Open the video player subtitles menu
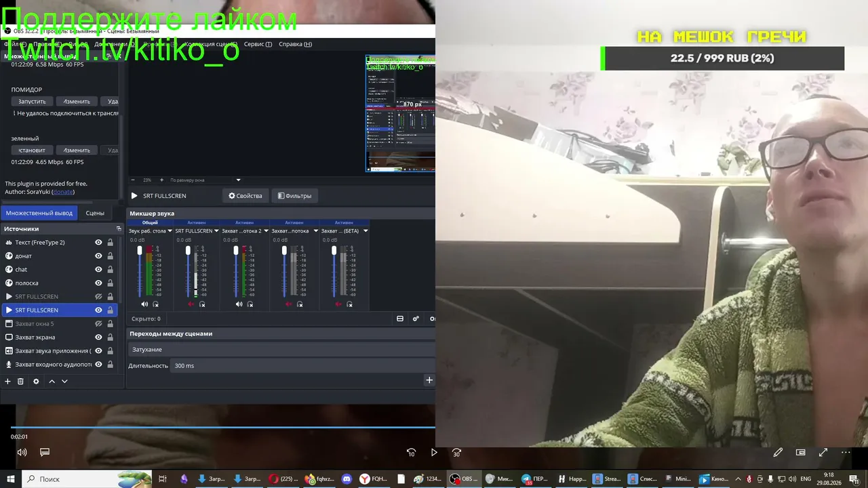The width and height of the screenshot is (868, 488). point(45,452)
